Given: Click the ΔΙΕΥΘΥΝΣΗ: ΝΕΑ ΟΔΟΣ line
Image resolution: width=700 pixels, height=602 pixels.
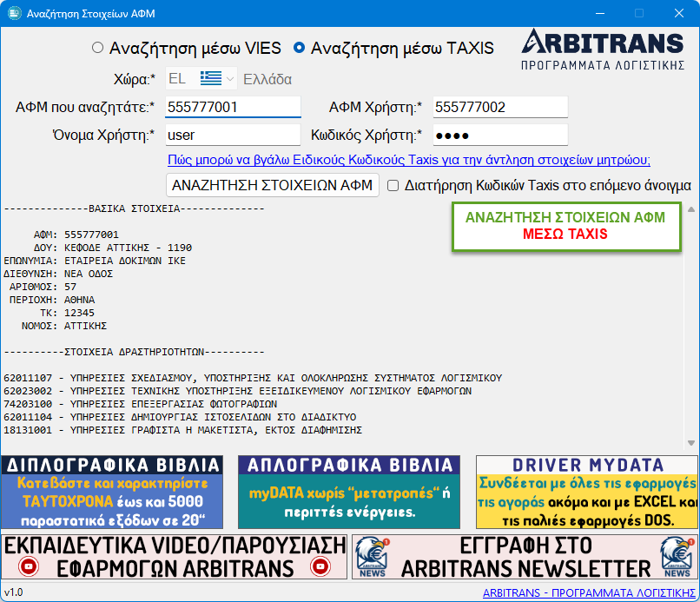Looking at the screenshot, I should pos(58,274).
